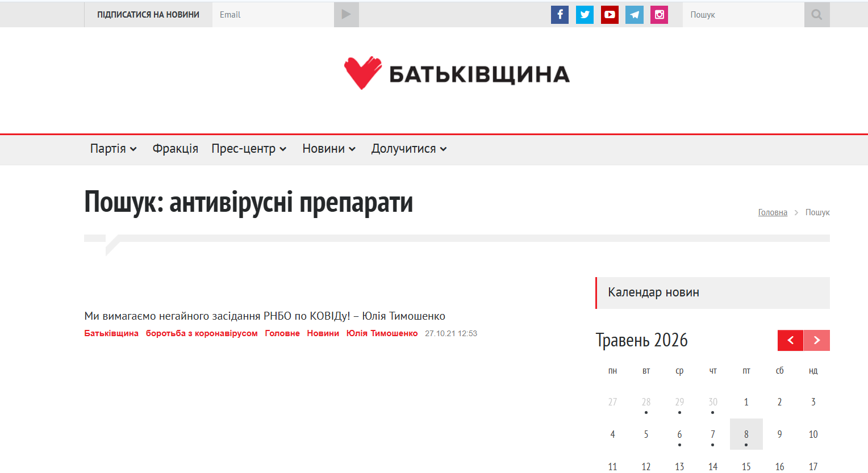Open the Instagram profile icon
Image resolution: width=868 pixels, height=473 pixels.
[x=659, y=15]
